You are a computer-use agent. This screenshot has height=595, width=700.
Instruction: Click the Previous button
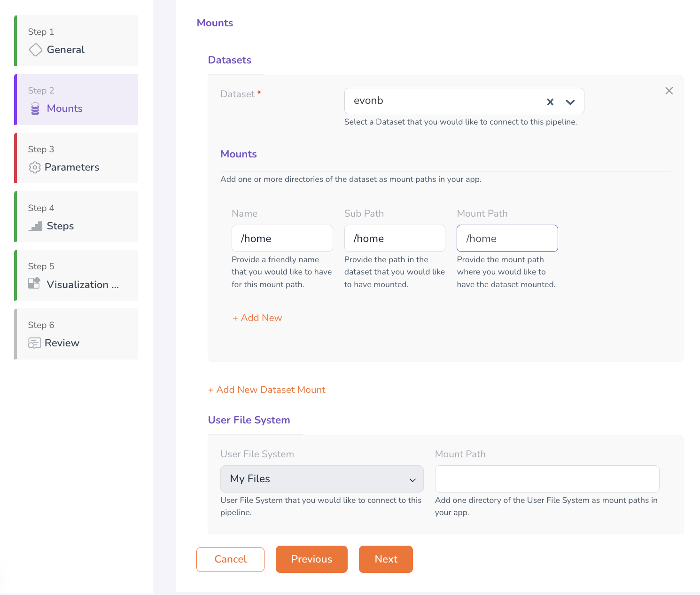point(311,559)
